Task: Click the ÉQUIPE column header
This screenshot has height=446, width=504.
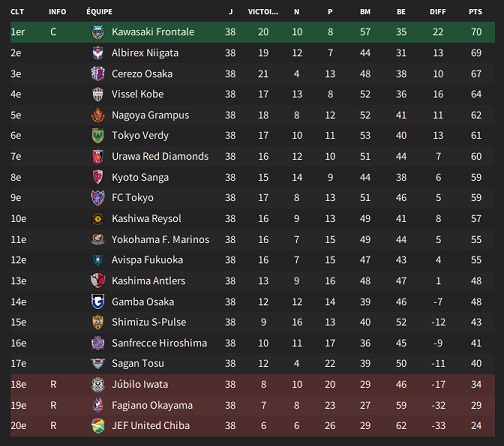Action: (99, 12)
